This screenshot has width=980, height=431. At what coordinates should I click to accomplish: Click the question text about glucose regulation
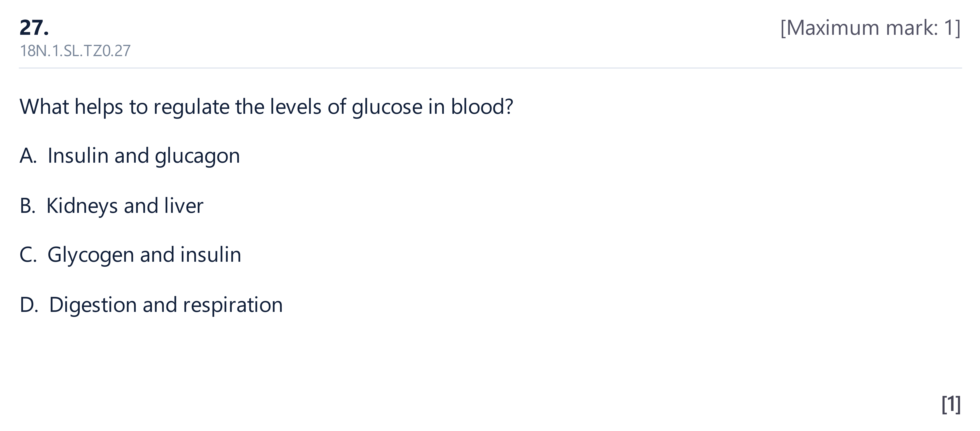[x=266, y=107]
